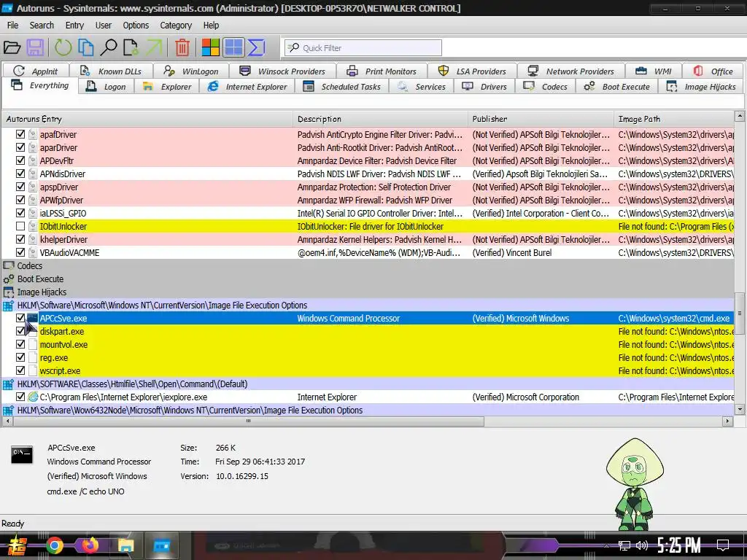Image resolution: width=747 pixels, height=560 pixels.
Task: Enable the IObitUnlocker entry checkbox
Action: [20, 226]
